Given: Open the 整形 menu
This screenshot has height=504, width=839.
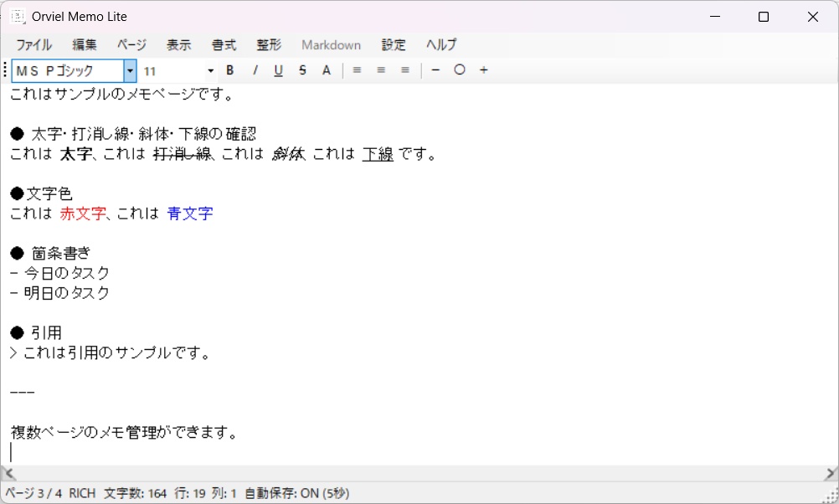Looking at the screenshot, I should click(x=269, y=45).
